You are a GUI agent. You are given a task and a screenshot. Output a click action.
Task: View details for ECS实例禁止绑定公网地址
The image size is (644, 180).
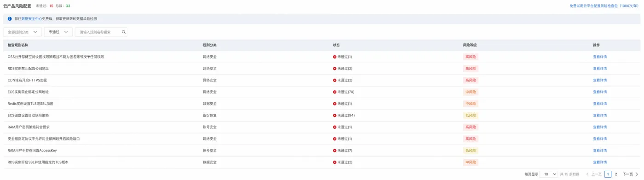600,92
